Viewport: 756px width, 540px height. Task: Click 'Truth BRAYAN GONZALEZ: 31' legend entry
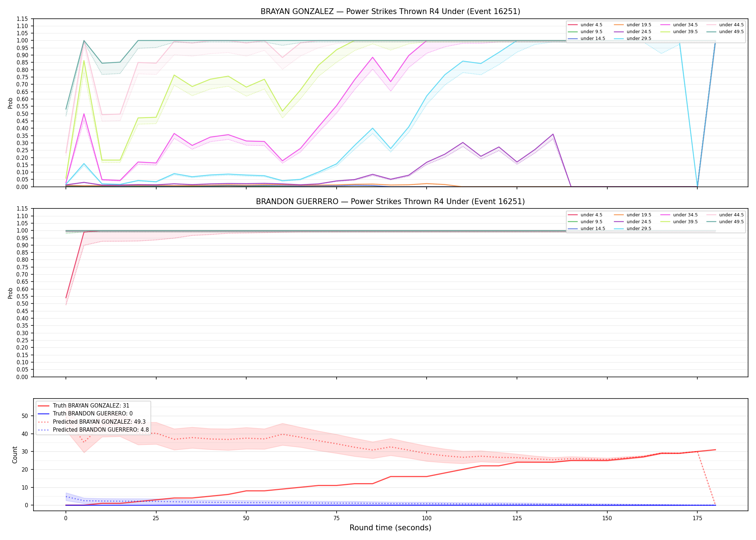click(x=84, y=406)
